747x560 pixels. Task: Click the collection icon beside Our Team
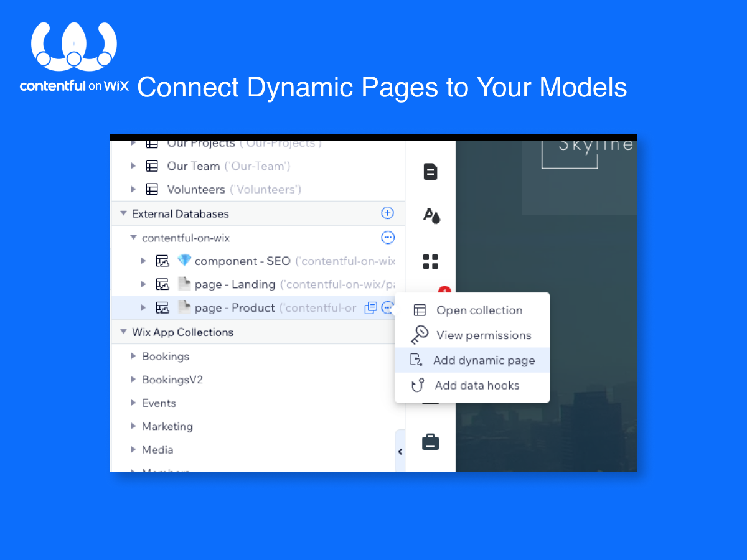pos(152,166)
